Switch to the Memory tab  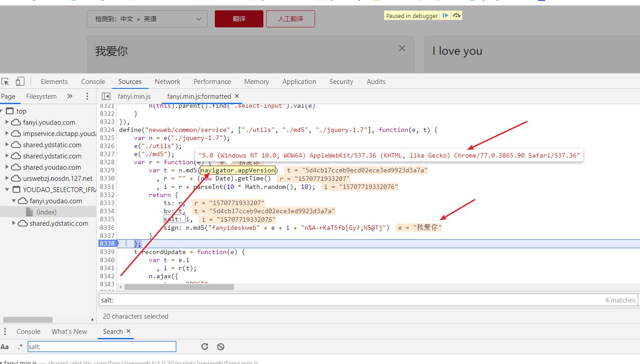[x=257, y=81]
